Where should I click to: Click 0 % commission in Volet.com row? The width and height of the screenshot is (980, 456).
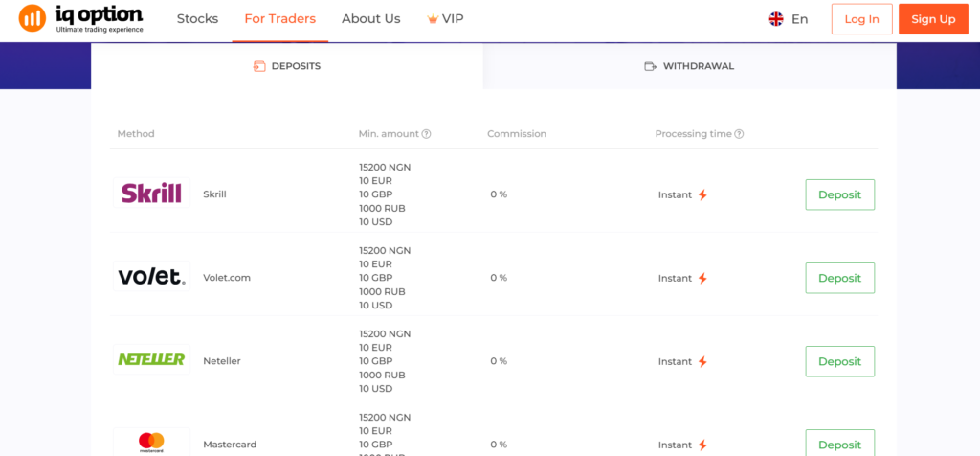(x=499, y=278)
